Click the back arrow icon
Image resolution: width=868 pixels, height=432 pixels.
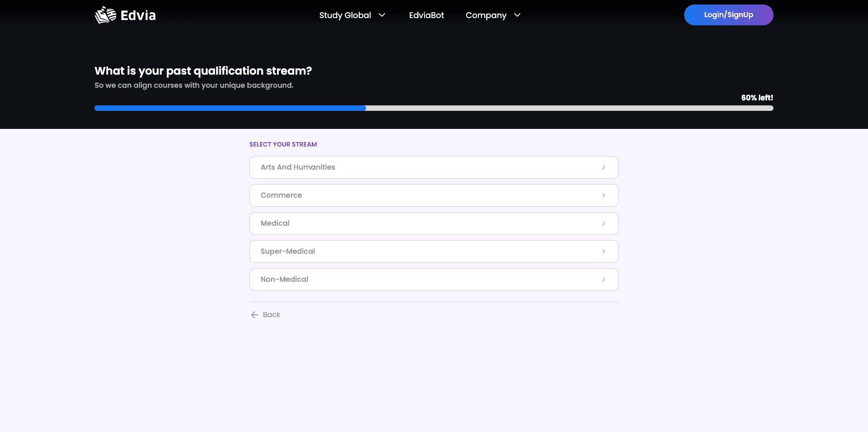255,315
